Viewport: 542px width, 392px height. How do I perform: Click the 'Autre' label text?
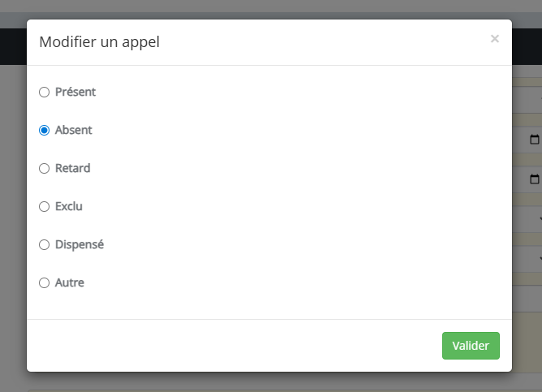tap(70, 283)
